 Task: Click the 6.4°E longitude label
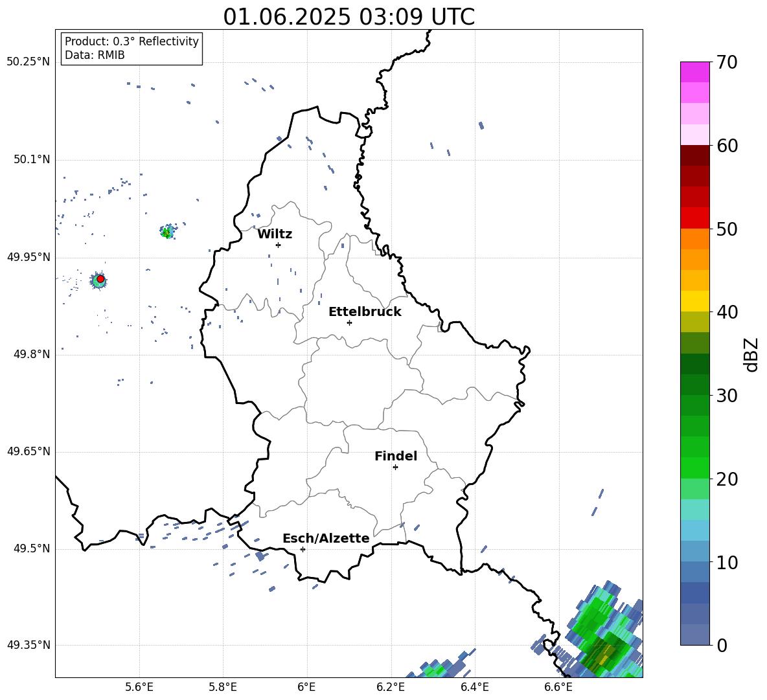pos(474,687)
